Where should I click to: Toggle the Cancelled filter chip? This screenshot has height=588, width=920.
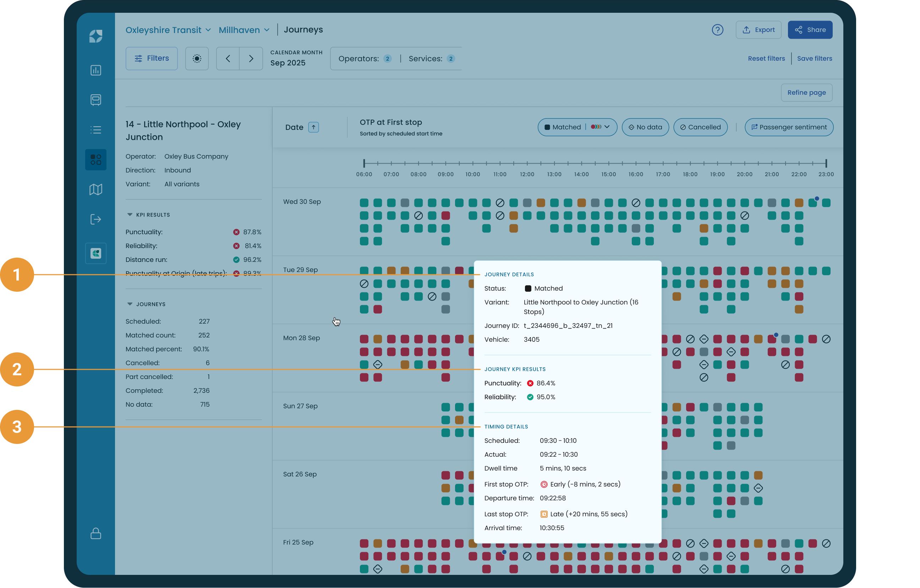click(x=700, y=127)
